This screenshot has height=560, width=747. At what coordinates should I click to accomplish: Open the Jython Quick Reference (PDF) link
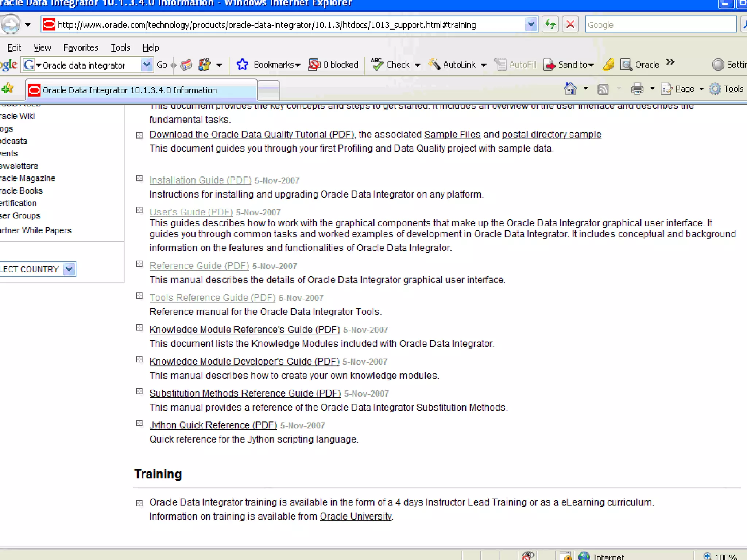[213, 425]
